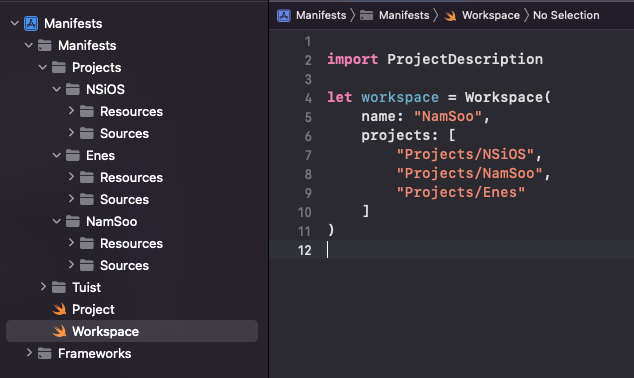Click the Manifests Xcode project icon in navigator
Viewport: 634px width, 378px height.
pyautogui.click(x=31, y=23)
